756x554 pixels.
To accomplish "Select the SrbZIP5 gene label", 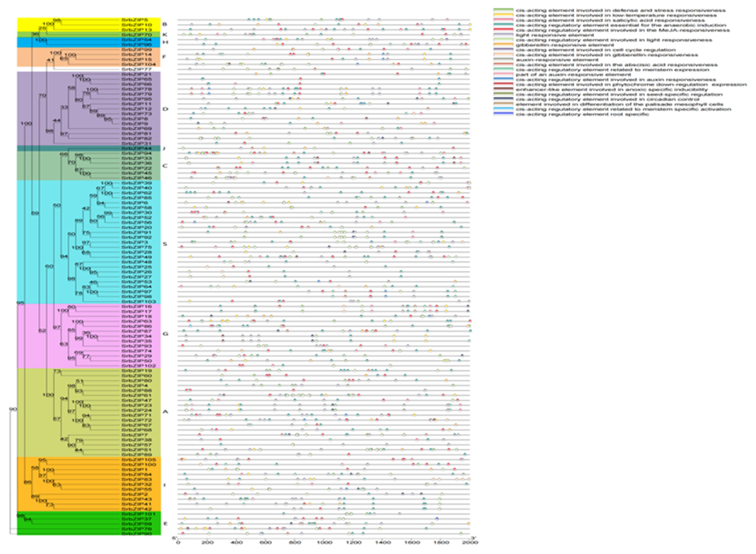I will 135,20.
